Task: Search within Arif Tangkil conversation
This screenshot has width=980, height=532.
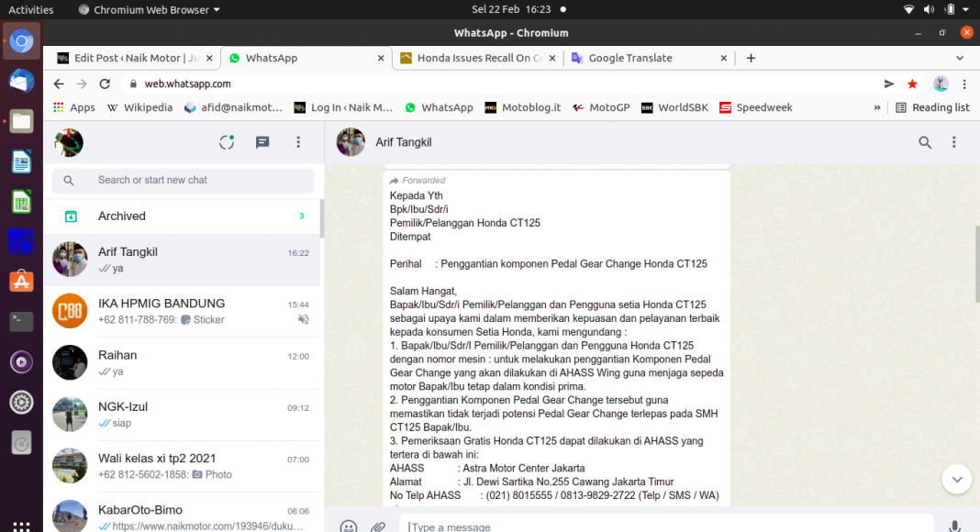Action: pyautogui.click(x=925, y=142)
